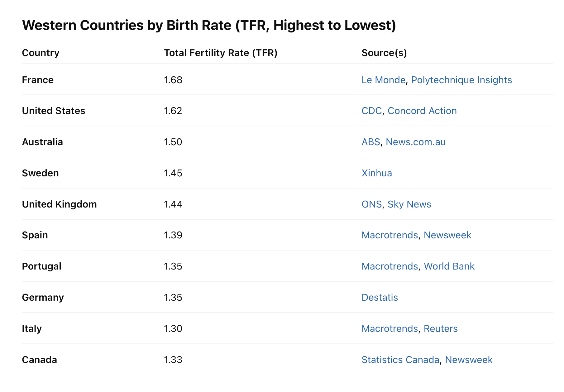
Task: Select Germany's TFR value 1.35
Action: point(173,298)
